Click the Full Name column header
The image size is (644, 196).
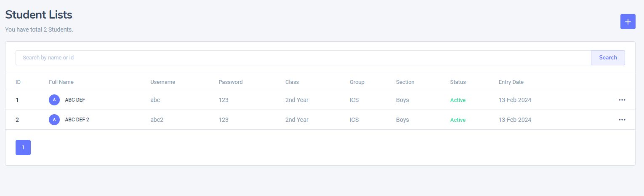[61, 82]
